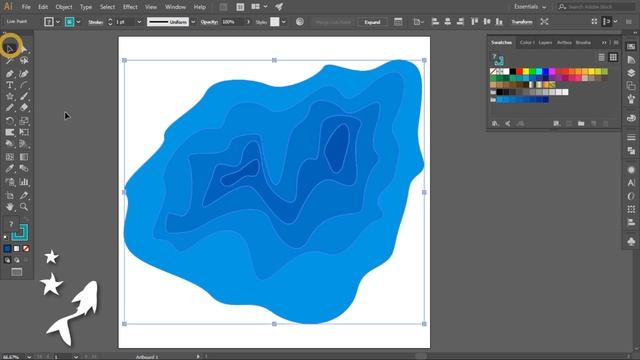Viewport: 640px width, 360px height.
Task: Expand the Opacity arrow
Action: 248,22
